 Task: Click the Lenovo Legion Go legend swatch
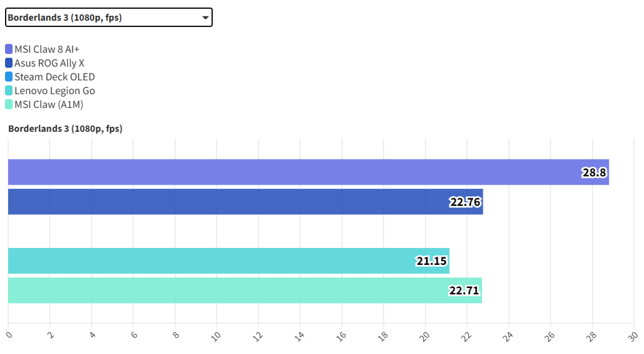(x=9, y=90)
